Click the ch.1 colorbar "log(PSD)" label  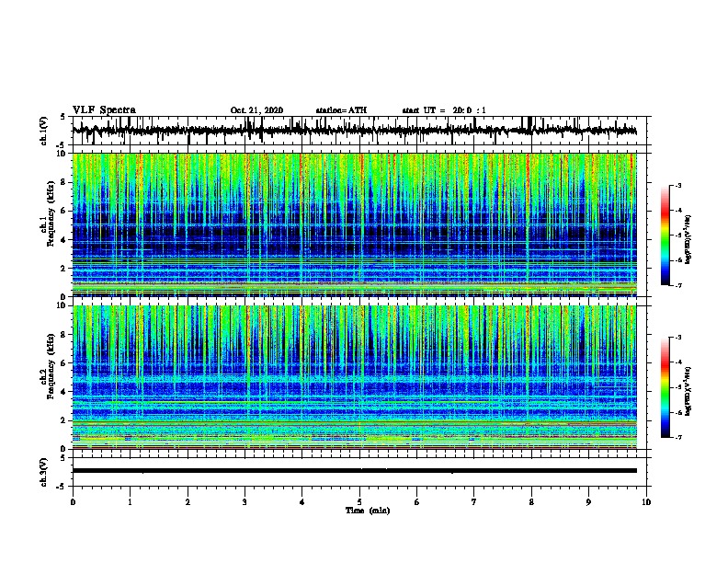[x=688, y=239]
